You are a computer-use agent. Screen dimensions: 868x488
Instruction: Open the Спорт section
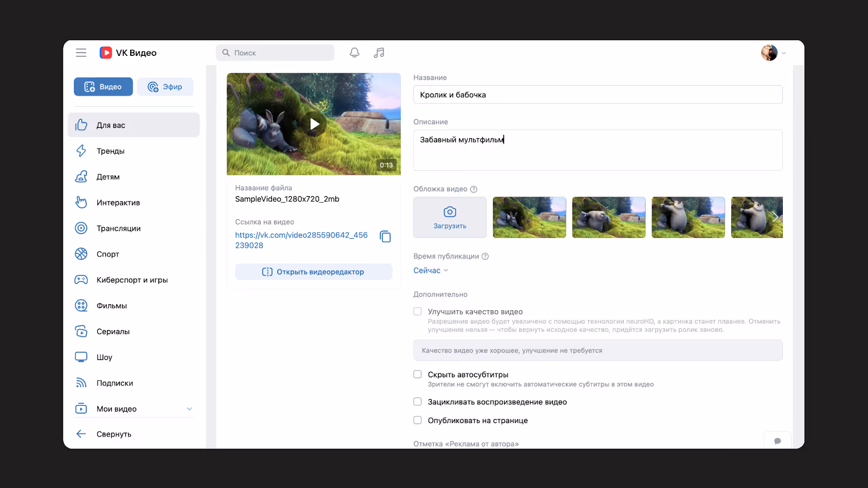(x=134, y=254)
